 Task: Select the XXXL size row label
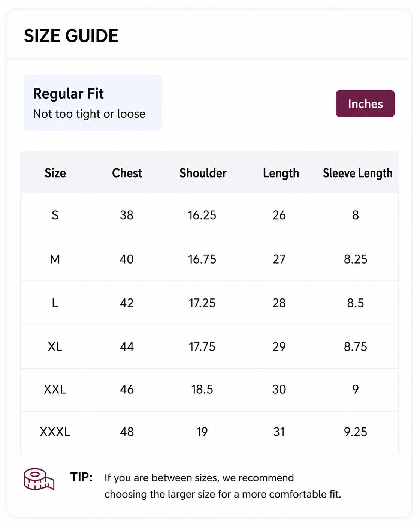pos(55,432)
